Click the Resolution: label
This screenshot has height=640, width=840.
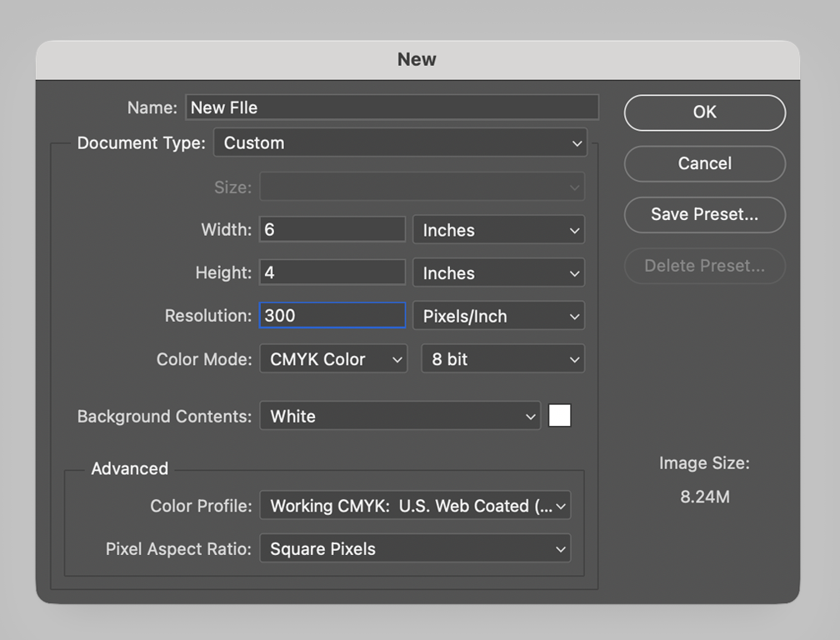click(x=207, y=316)
